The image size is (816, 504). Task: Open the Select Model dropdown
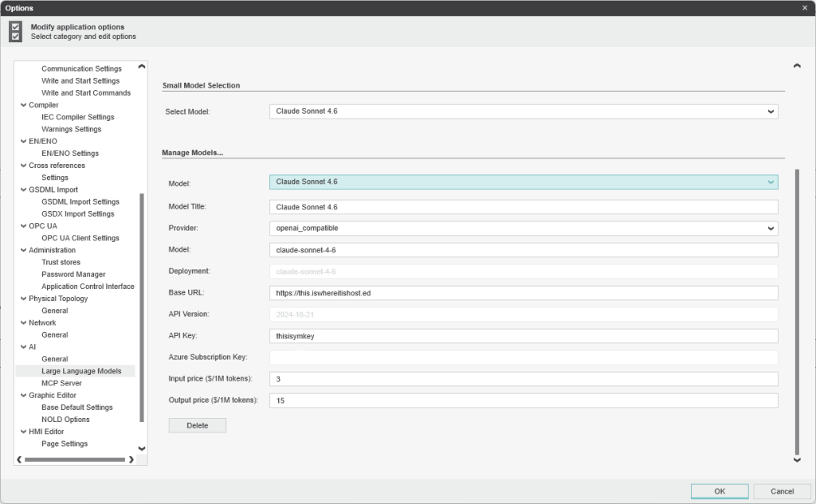click(524, 111)
